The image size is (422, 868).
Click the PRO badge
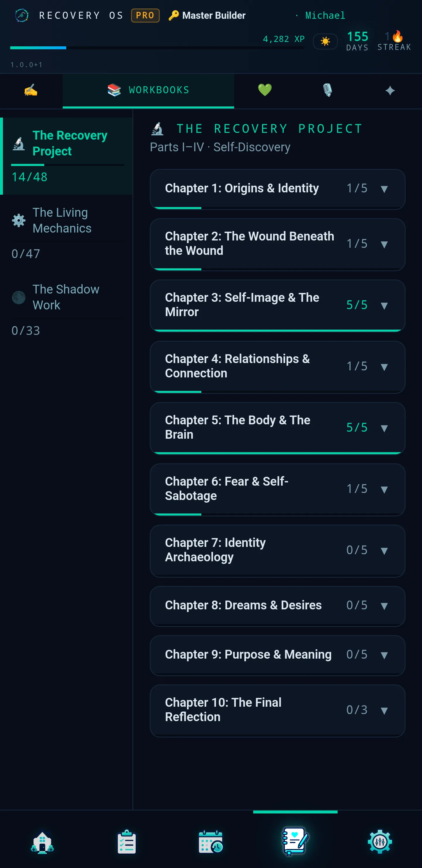coord(145,16)
